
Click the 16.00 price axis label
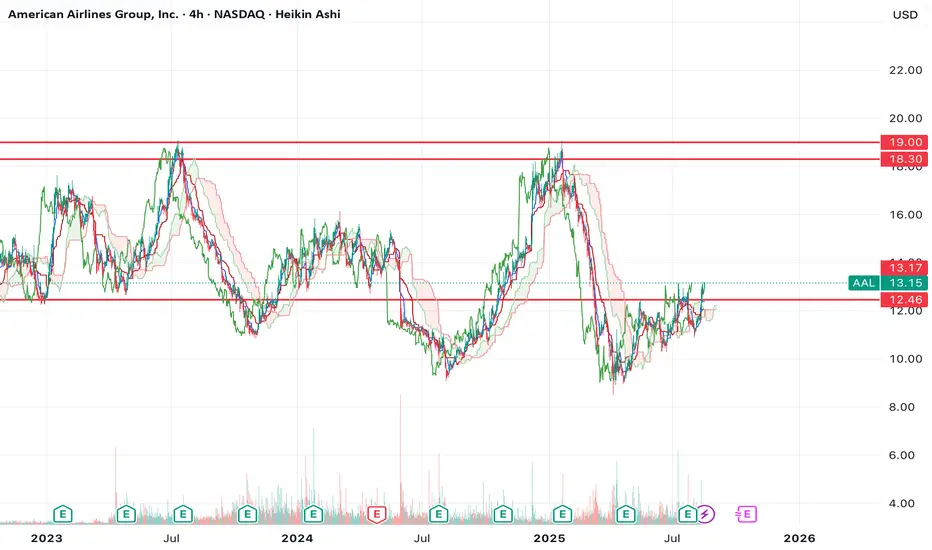coord(905,215)
